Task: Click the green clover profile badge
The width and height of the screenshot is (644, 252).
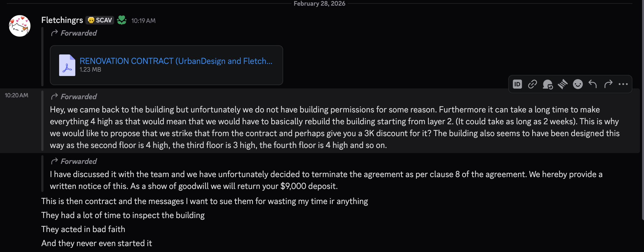Action: click(x=122, y=20)
